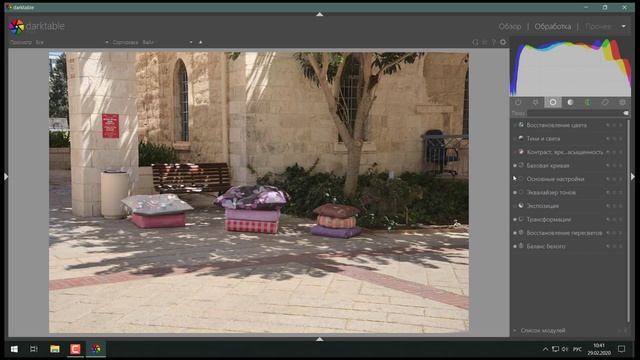Open the green color modules tab
This screenshot has height=360, width=640.
pos(587,102)
